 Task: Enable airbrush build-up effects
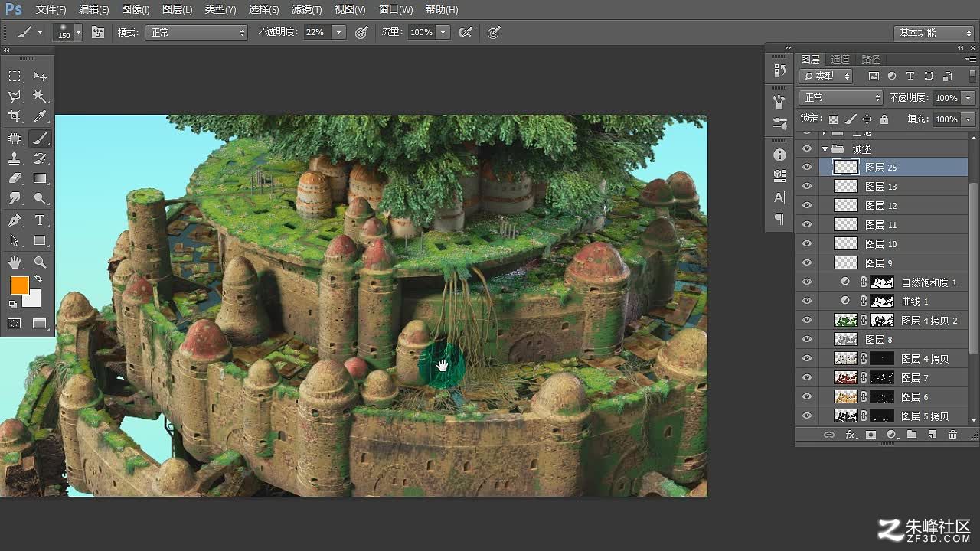pyautogui.click(x=465, y=32)
